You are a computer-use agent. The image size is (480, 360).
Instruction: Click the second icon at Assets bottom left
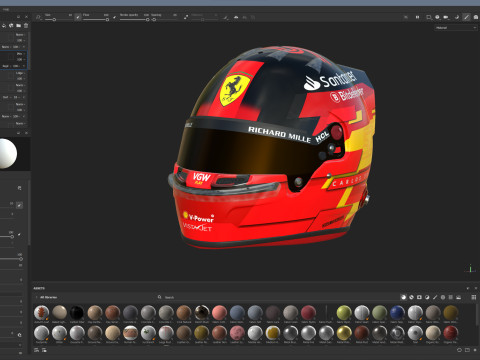pos(44,350)
